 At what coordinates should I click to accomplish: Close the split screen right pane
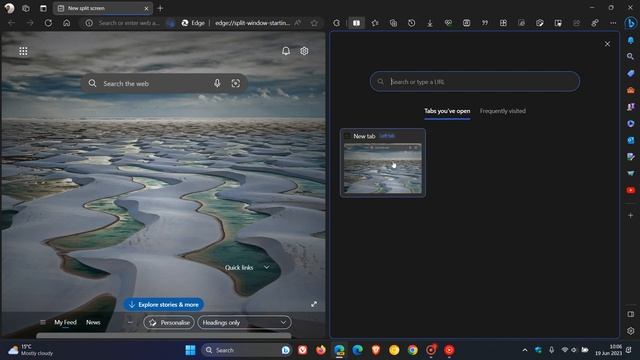pyautogui.click(x=607, y=44)
